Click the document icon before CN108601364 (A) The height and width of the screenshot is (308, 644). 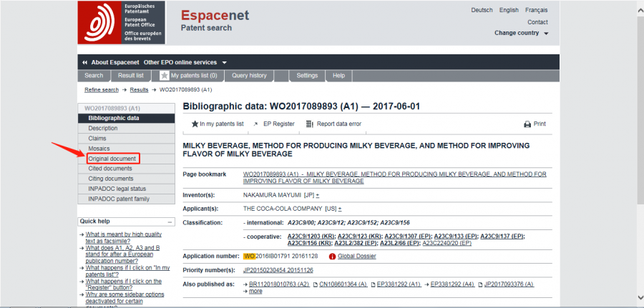316,284
